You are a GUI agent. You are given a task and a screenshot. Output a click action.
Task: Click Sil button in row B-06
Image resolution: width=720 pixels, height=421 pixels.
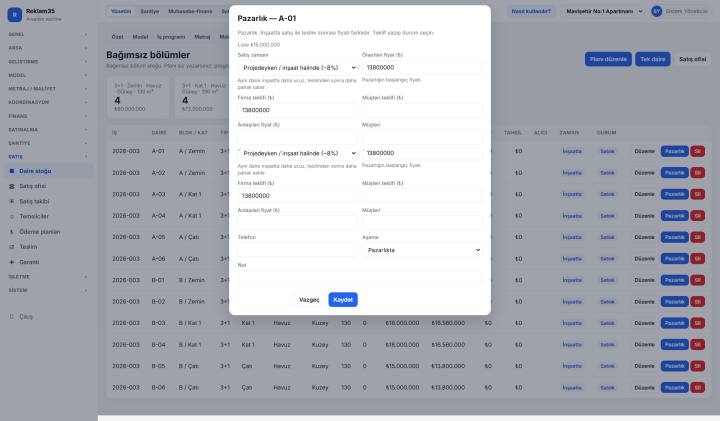pos(698,387)
